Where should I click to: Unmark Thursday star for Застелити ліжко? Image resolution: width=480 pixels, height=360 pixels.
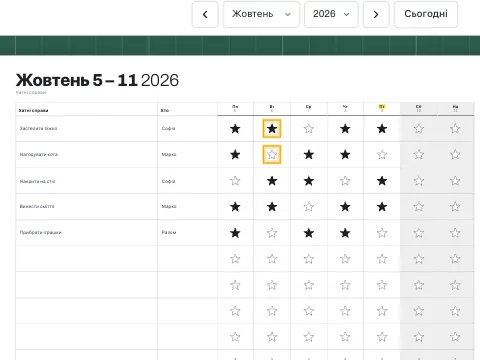[345, 129]
